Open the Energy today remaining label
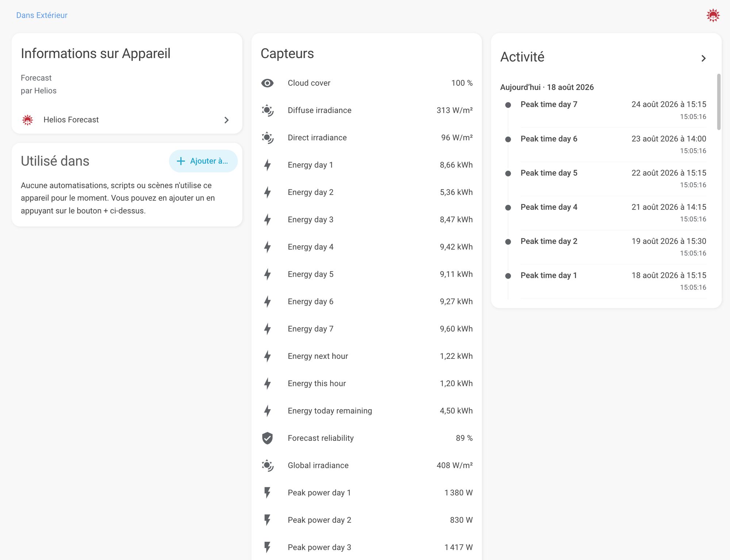This screenshot has width=730, height=560. (330, 411)
